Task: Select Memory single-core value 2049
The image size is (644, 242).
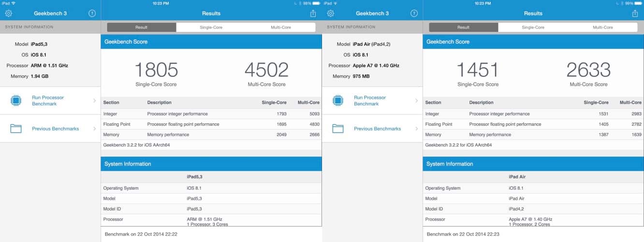Action: pyautogui.click(x=281, y=135)
